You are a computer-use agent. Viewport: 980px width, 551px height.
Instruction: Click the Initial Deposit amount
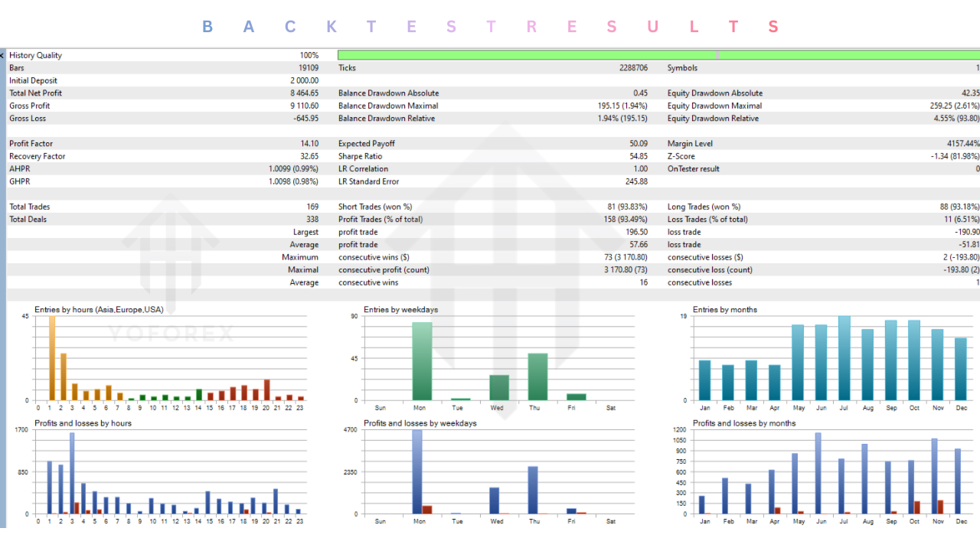click(304, 80)
